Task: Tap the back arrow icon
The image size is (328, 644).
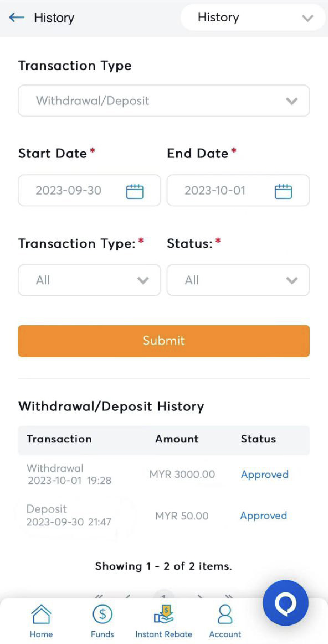Action: pyautogui.click(x=17, y=18)
